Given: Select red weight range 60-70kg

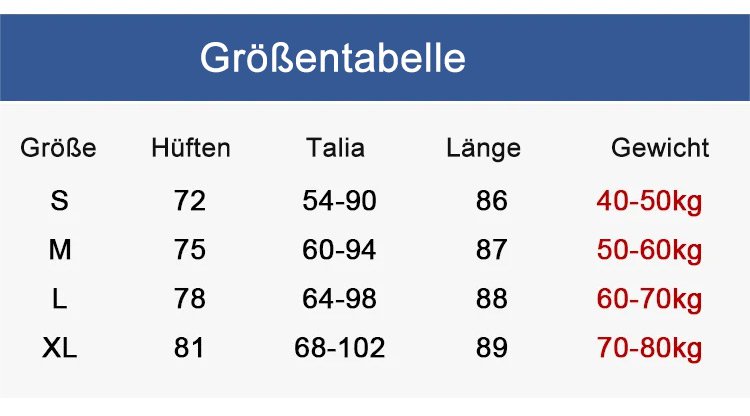Looking at the screenshot, I should 649,299.
